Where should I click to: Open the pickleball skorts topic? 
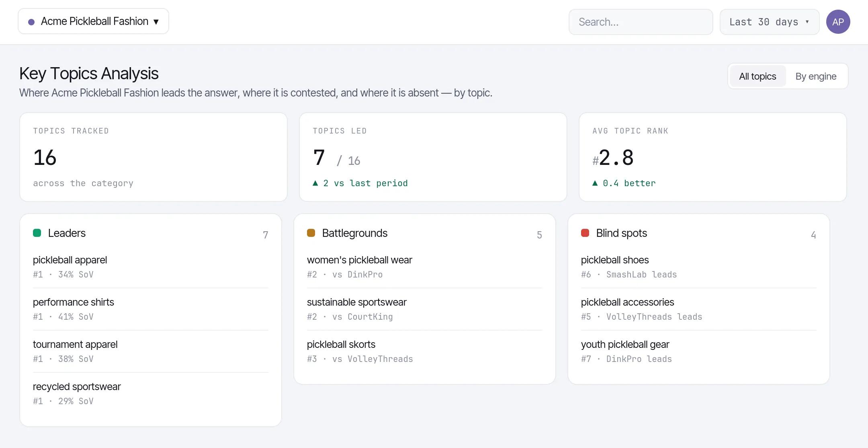click(x=341, y=345)
